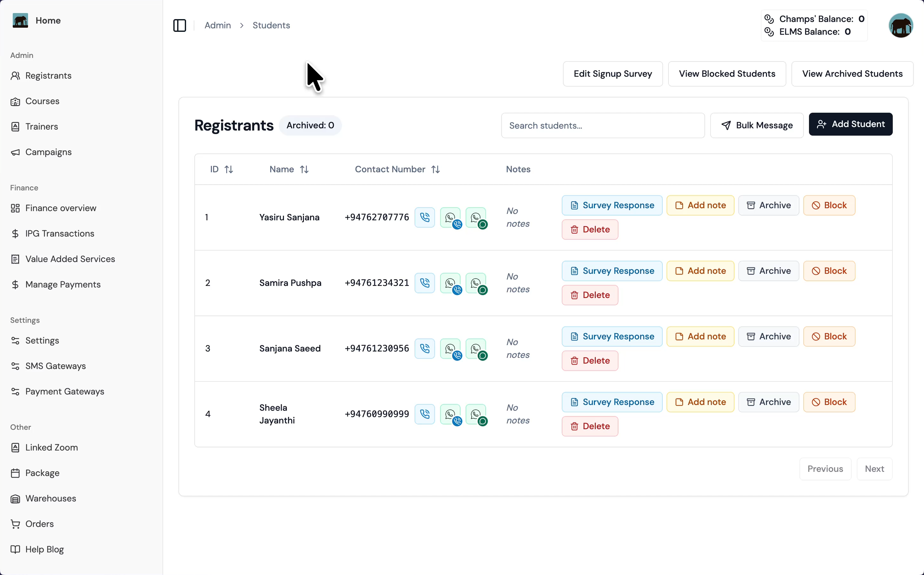
Task: Delete Yasiru Sanjana's record
Action: pyautogui.click(x=590, y=230)
